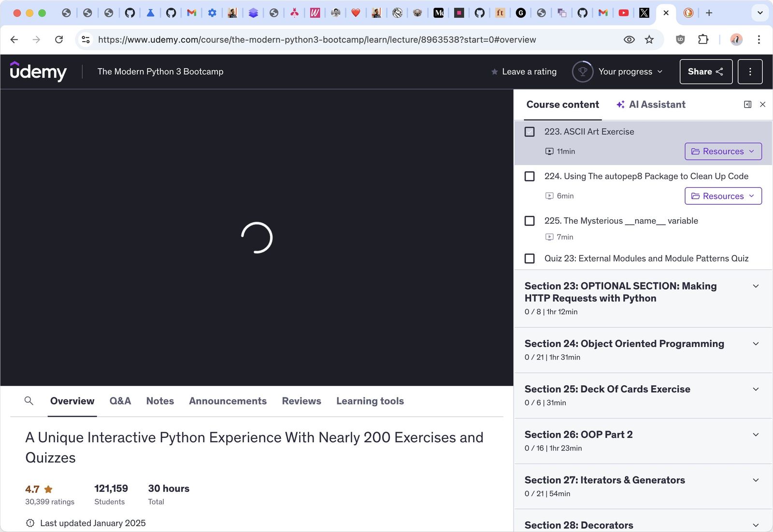Click the Share button

705,71
